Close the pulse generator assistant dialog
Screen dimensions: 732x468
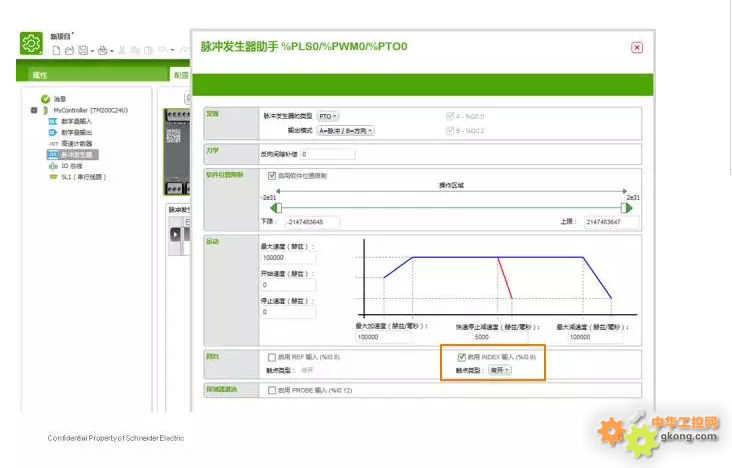(x=637, y=47)
